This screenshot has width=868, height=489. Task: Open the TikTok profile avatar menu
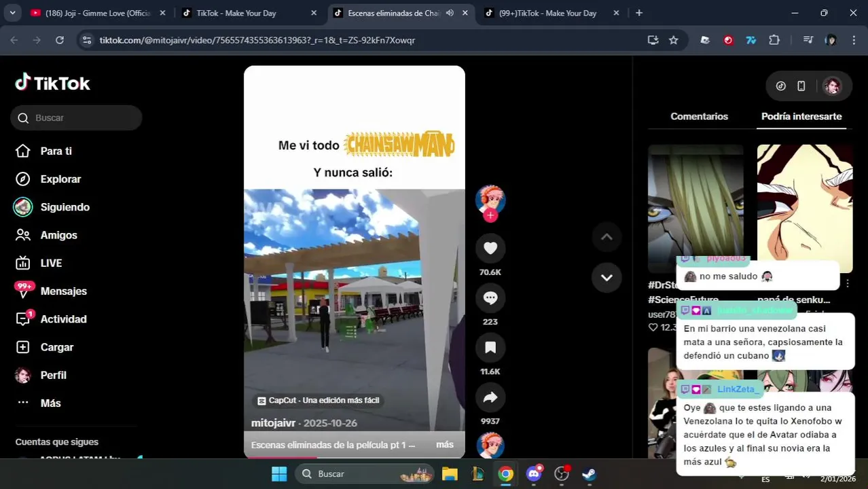tap(832, 86)
